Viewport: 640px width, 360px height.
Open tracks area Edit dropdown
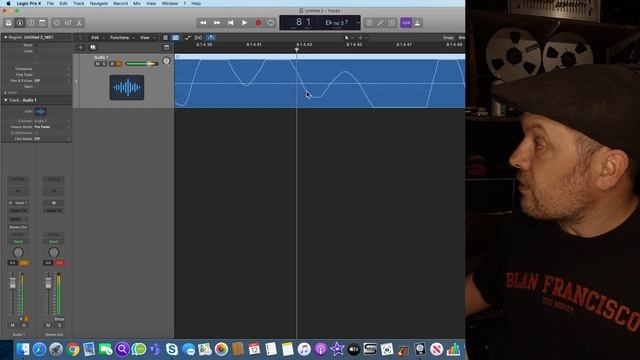(x=97, y=38)
